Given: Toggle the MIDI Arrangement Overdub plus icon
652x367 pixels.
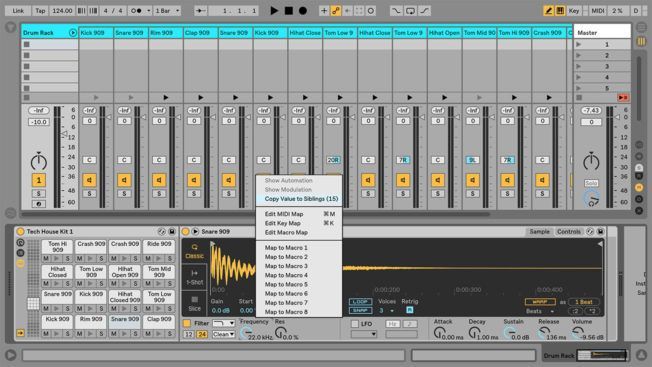Looking at the screenshot, I should click(x=324, y=11).
